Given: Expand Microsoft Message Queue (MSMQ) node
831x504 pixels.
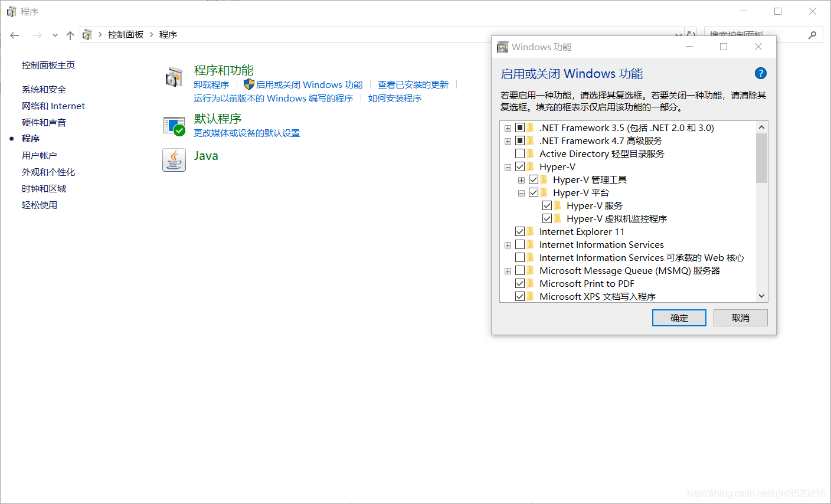Looking at the screenshot, I should 508,271.
